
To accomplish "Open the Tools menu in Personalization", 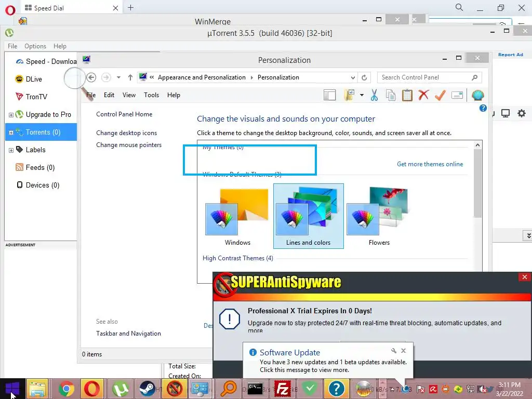I will click(x=151, y=95).
